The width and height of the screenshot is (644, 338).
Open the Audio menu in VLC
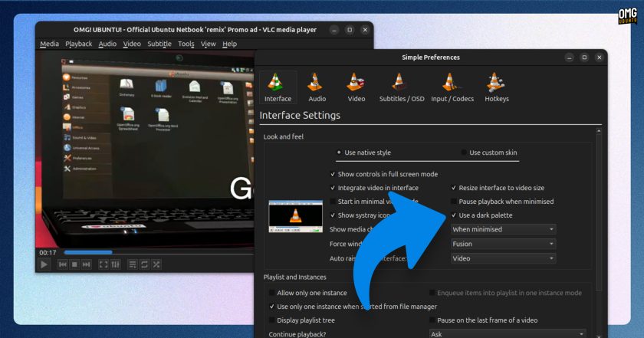click(107, 44)
